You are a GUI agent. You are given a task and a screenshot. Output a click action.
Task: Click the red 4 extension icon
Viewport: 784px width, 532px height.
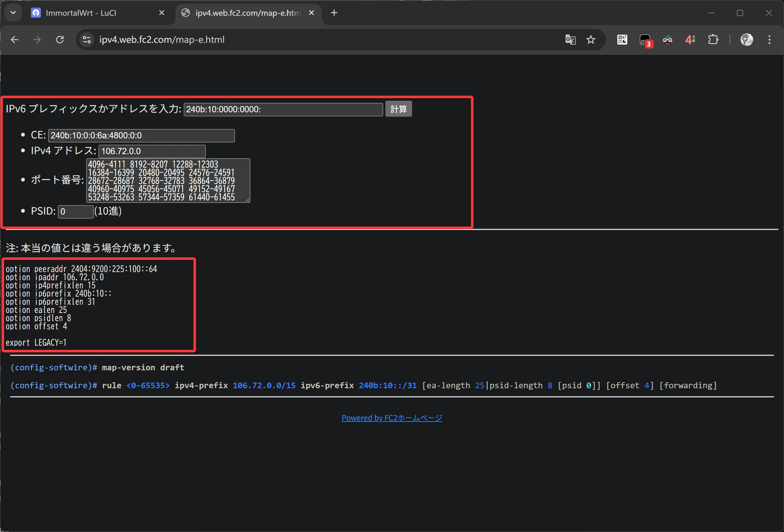[690, 40]
